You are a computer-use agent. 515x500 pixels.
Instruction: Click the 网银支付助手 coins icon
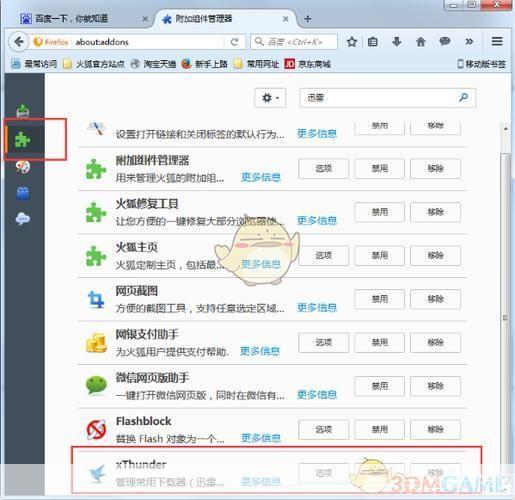(x=96, y=343)
